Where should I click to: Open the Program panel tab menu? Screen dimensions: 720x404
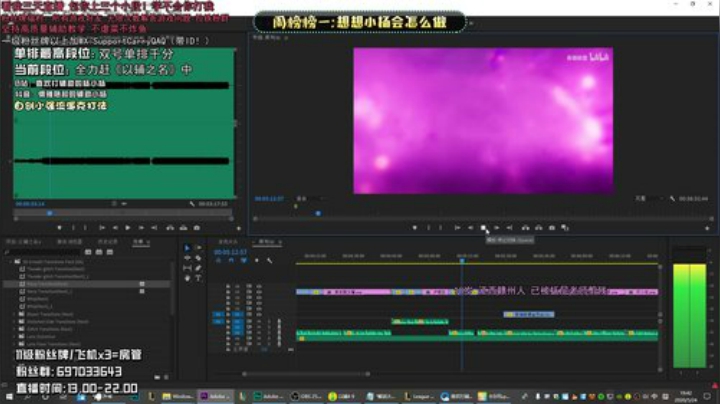(x=286, y=38)
